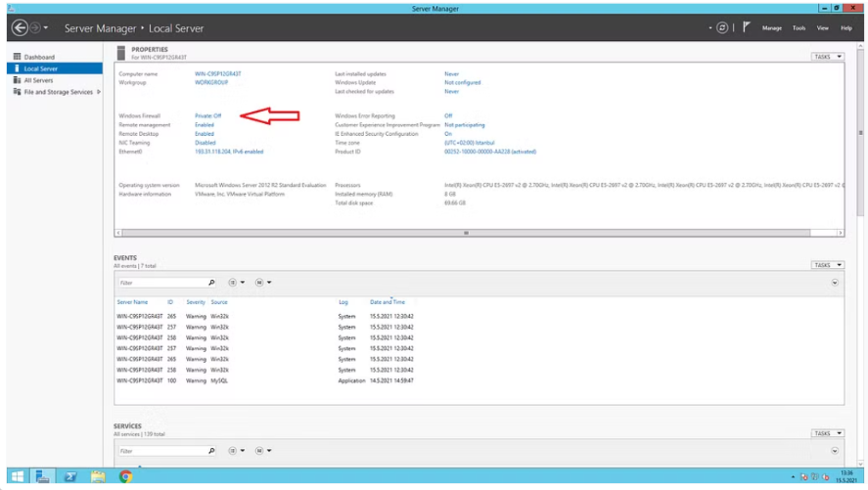Sort events by Date and Time column

[388, 302]
